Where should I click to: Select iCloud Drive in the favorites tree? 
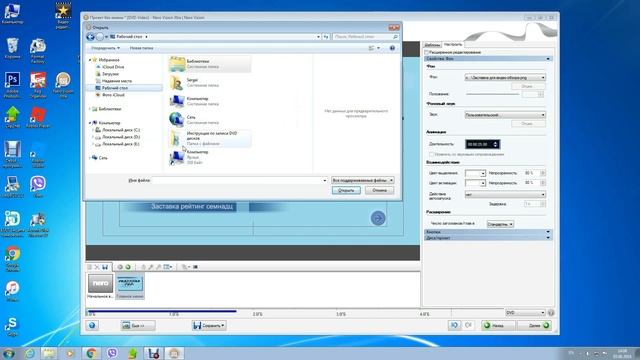113,67
